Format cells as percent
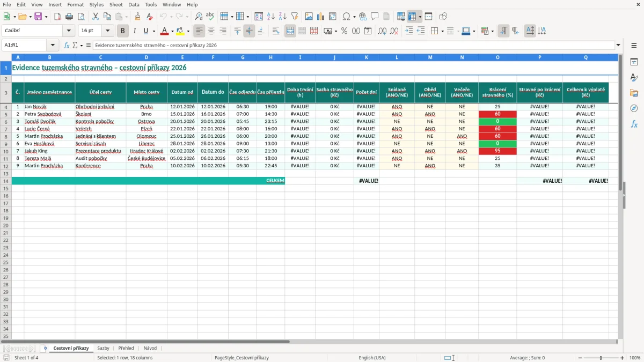Image resolution: width=644 pixels, height=362 pixels. click(x=344, y=31)
